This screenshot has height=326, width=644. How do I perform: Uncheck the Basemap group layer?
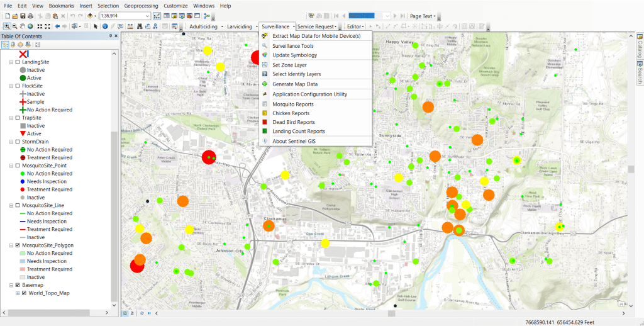point(17,285)
